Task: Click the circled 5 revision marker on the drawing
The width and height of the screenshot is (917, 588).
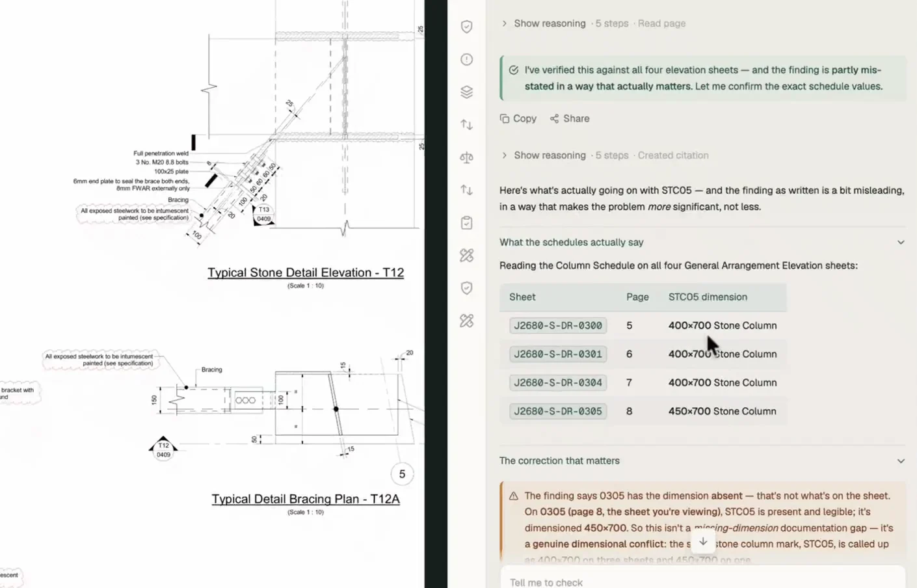Action: click(x=402, y=474)
